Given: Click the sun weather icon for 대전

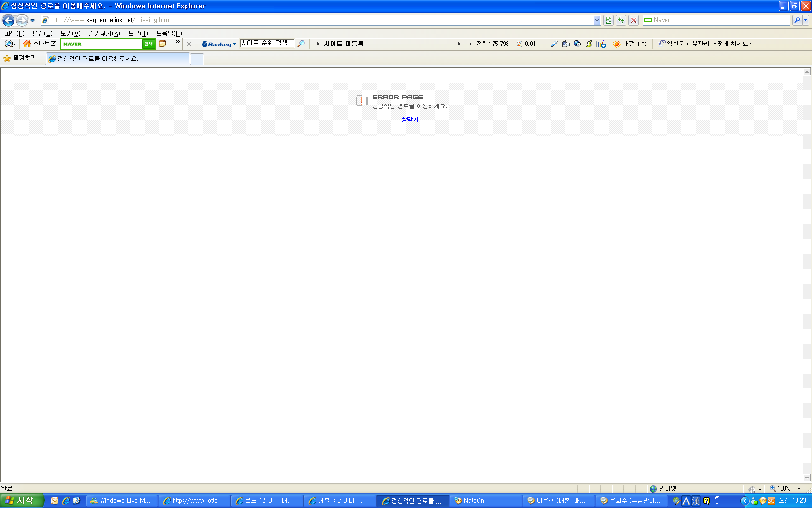Looking at the screenshot, I should pyautogui.click(x=617, y=44).
